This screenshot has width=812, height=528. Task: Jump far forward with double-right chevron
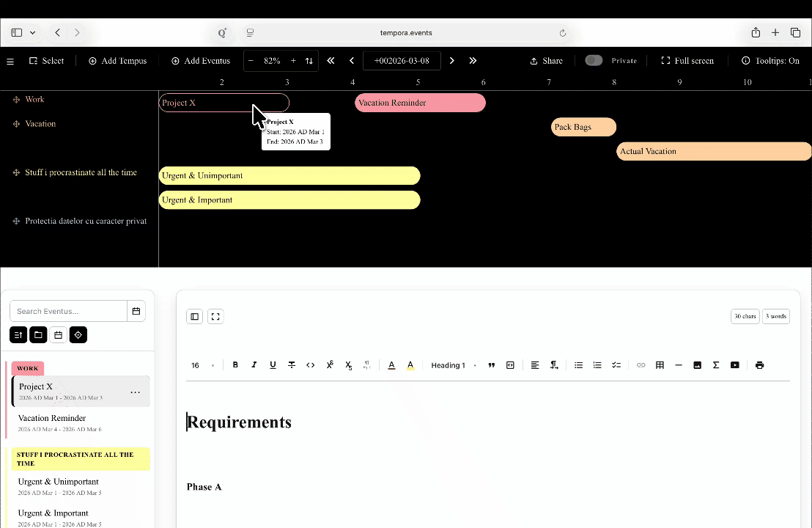pyautogui.click(x=473, y=61)
